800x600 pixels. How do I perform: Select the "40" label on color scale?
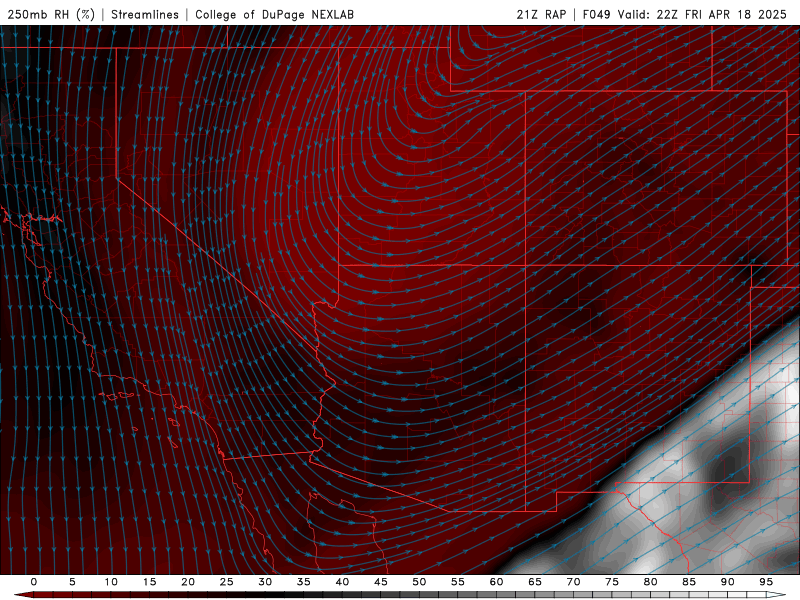(x=342, y=582)
